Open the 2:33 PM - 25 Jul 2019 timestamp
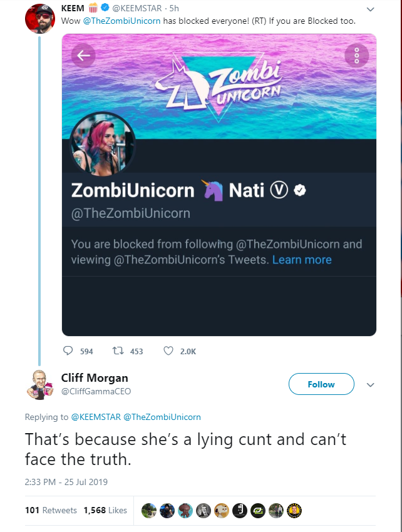This screenshot has height=532, width=402. (66, 482)
